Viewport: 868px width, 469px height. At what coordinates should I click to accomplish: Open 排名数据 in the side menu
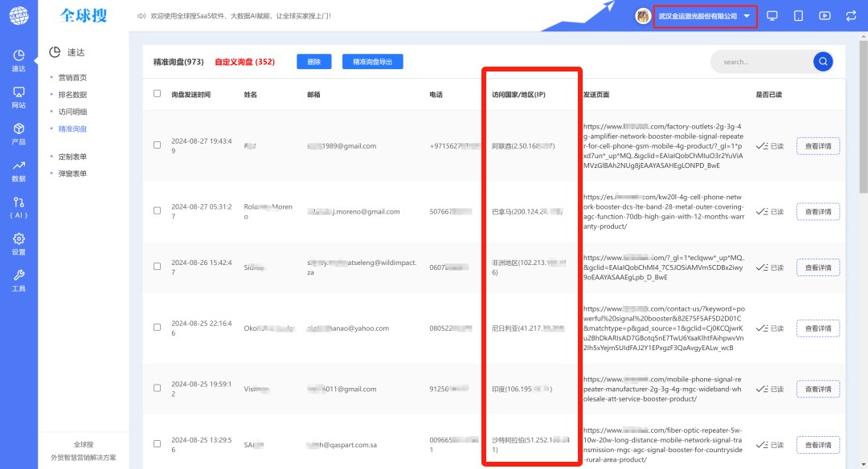72,95
